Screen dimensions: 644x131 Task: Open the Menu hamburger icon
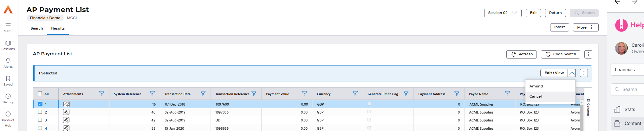point(8,25)
